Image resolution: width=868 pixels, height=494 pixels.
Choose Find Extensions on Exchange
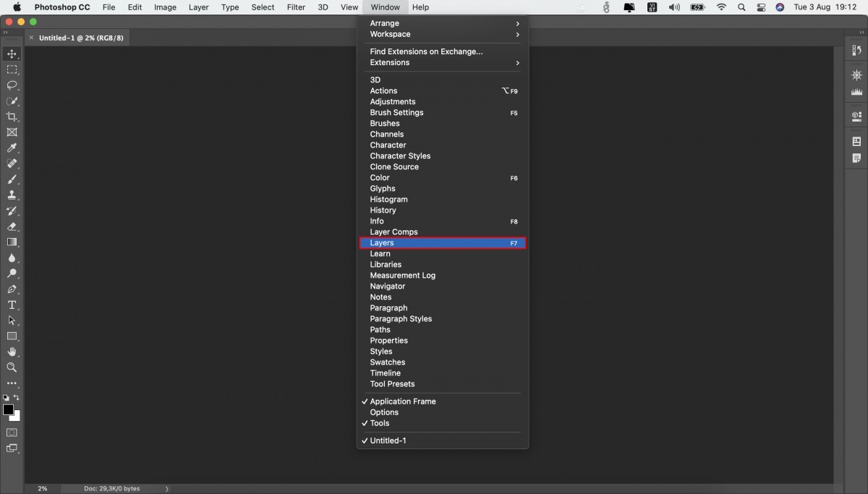pyautogui.click(x=443, y=51)
